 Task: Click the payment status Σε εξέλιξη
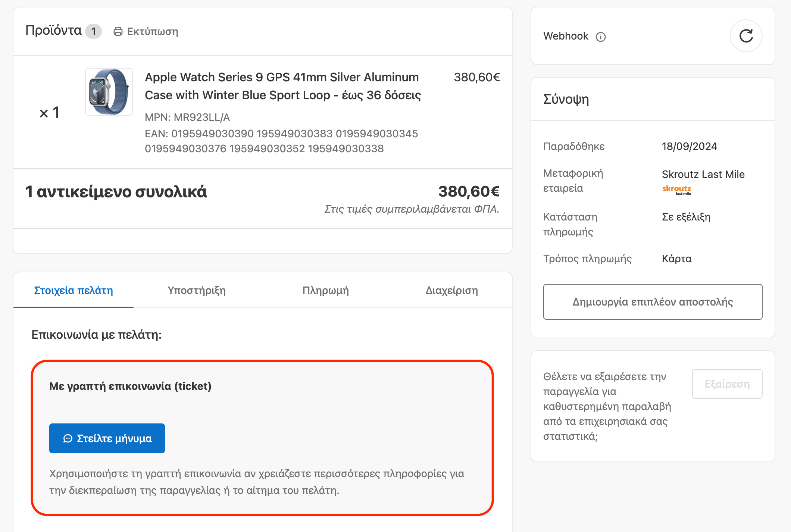point(686,217)
